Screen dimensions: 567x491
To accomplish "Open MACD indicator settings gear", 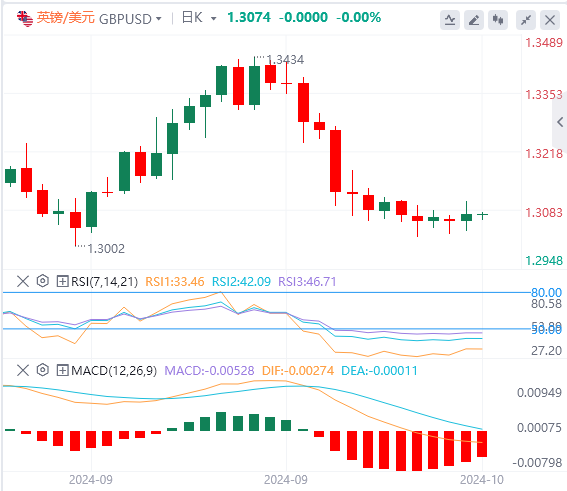I will coord(43,370).
